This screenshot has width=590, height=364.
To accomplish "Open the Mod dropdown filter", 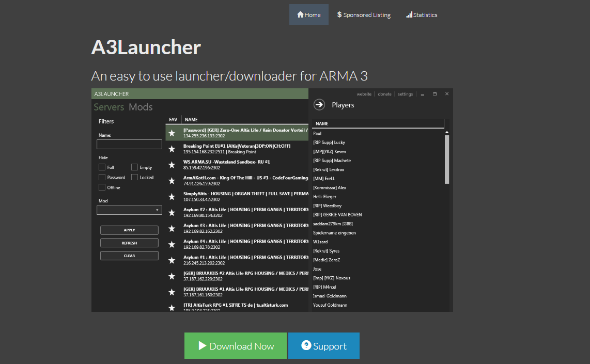I will click(x=130, y=210).
